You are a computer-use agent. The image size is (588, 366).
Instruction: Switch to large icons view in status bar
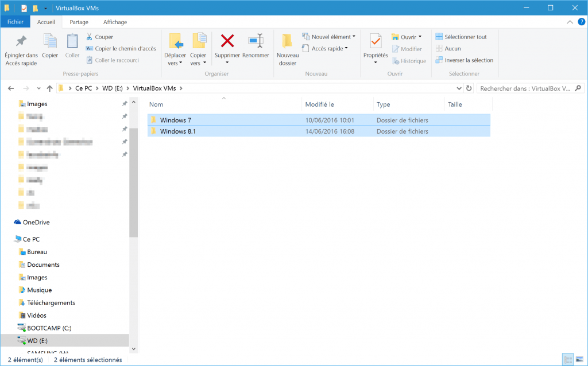579,360
